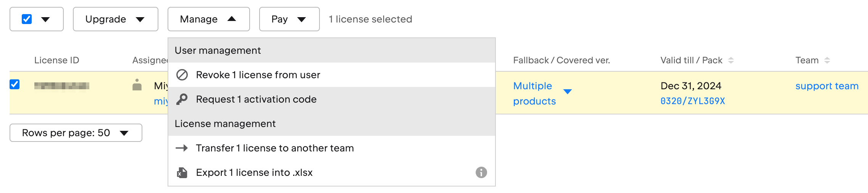868x193 pixels.
Task: Click the info icon beside export option
Action: 481,172
